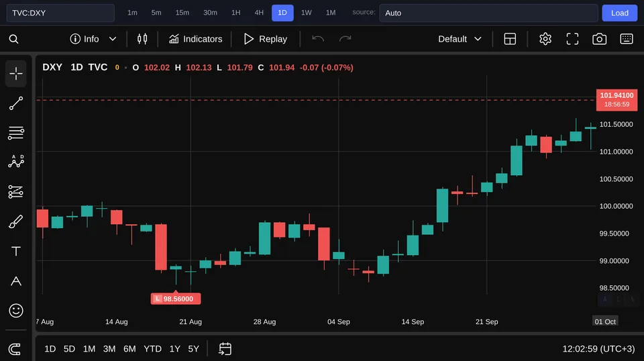Screen dimensions: 644x361
Task: Switch to 5m timeframe
Action: point(156,13)
